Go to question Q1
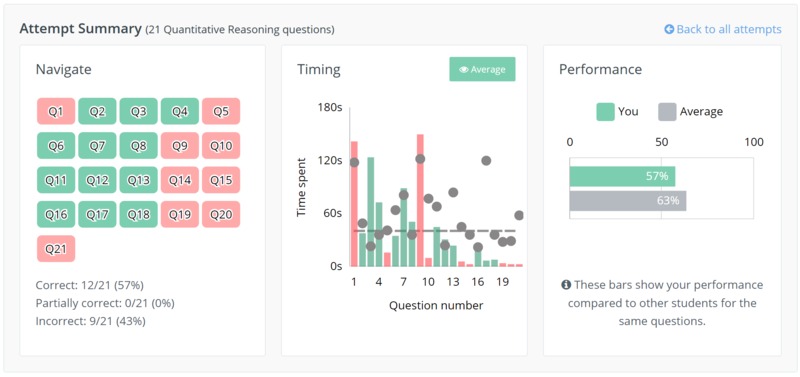Viewport: 800px width, 377px height. tap(56, 111)
